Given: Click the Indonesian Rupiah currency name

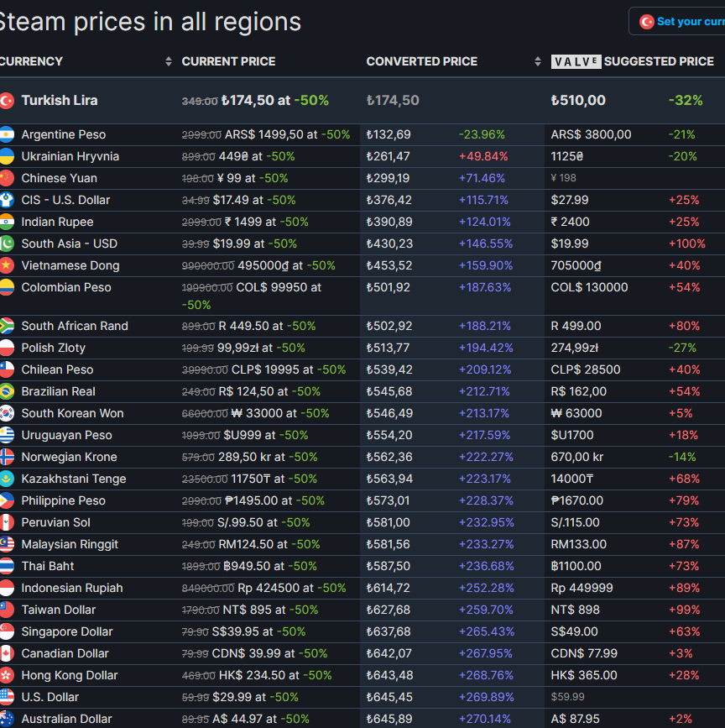Looking at the screenshot, I should tap(72, 588).
